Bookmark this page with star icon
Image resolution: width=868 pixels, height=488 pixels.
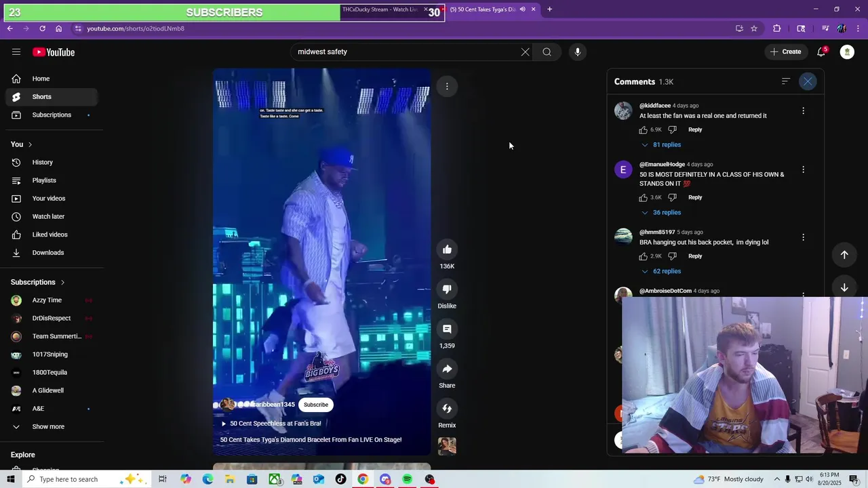(754, 28)
